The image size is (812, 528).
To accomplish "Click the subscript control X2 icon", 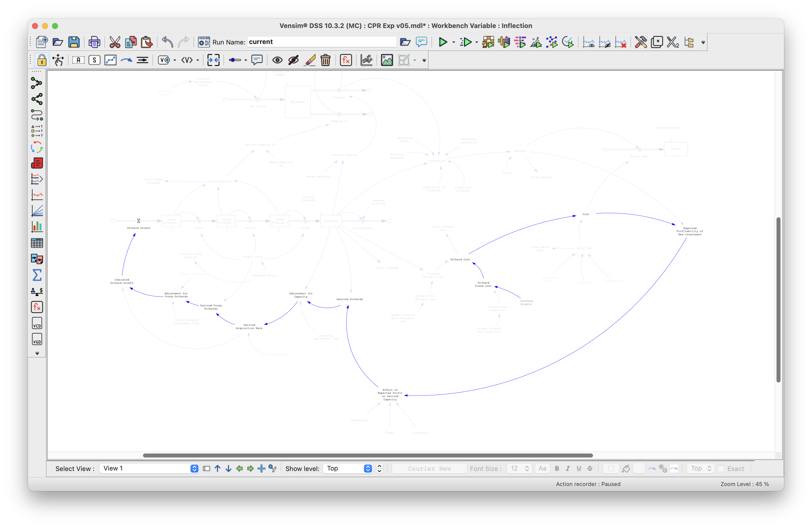I will pos(673,42).
